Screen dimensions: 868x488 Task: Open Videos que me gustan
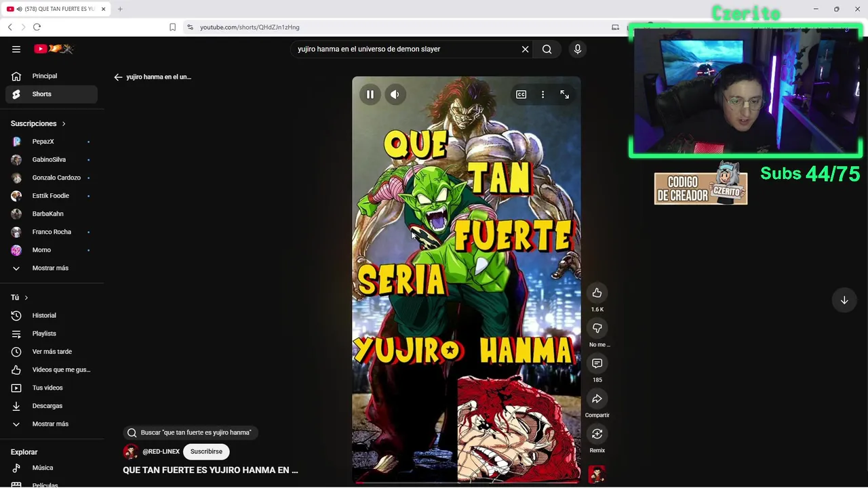click(52, 369)
